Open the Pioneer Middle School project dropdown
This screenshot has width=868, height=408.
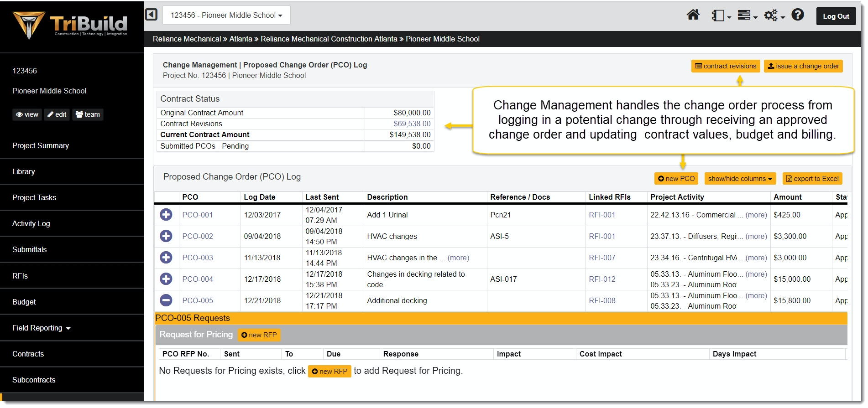tap(226, 15)
